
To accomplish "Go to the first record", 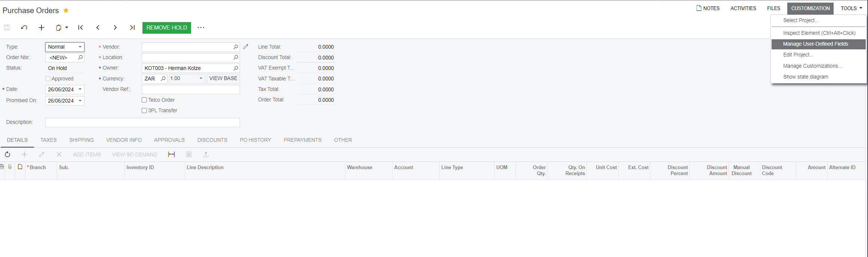I will pyautogui.click(x=80, y=28).
